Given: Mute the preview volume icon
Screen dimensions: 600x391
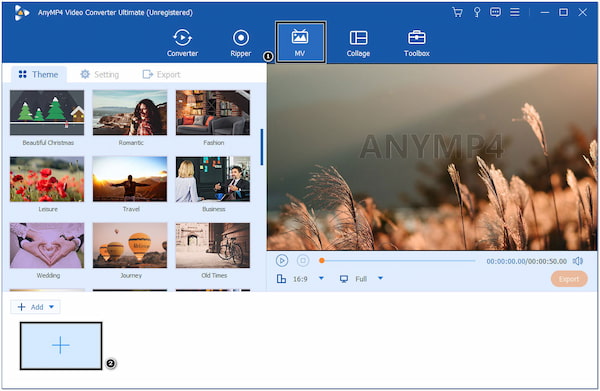Looking at the screenshot, I should [x=578, y=261].
